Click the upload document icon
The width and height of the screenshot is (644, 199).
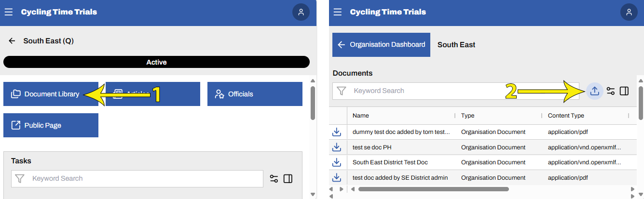595,91
